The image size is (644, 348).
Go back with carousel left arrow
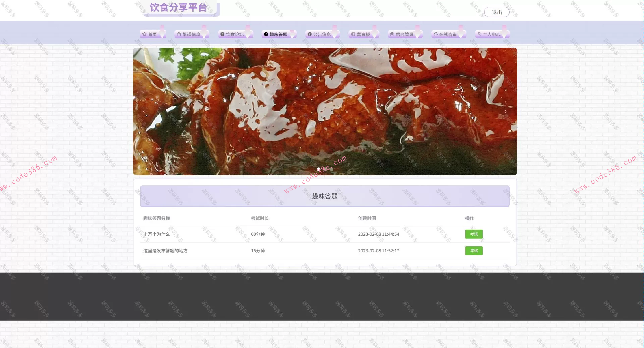(x=144, y=111)
